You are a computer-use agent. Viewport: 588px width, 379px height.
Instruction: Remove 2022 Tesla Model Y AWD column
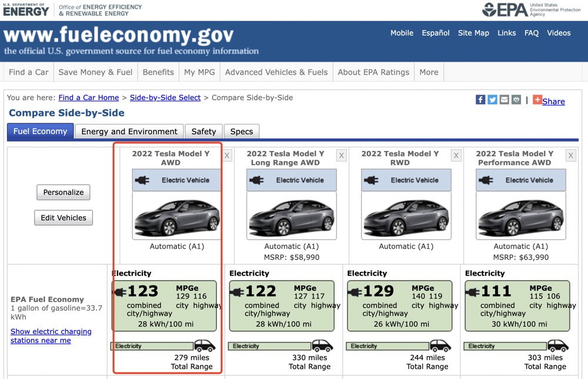227,156
